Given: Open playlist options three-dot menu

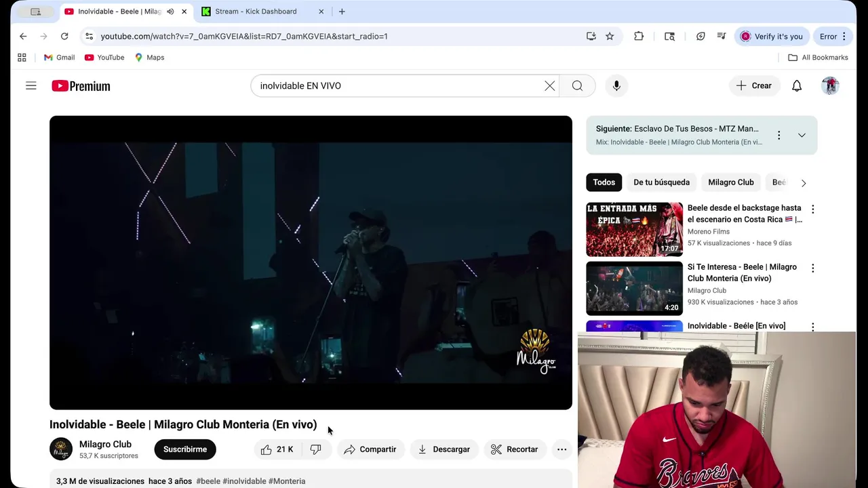Looking at the screenshot, I should (x=779, y=136).
